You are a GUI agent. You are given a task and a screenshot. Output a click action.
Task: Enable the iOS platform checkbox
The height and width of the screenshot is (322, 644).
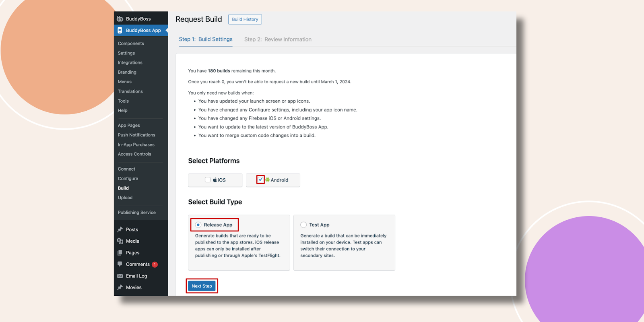(x=208, y=180)
